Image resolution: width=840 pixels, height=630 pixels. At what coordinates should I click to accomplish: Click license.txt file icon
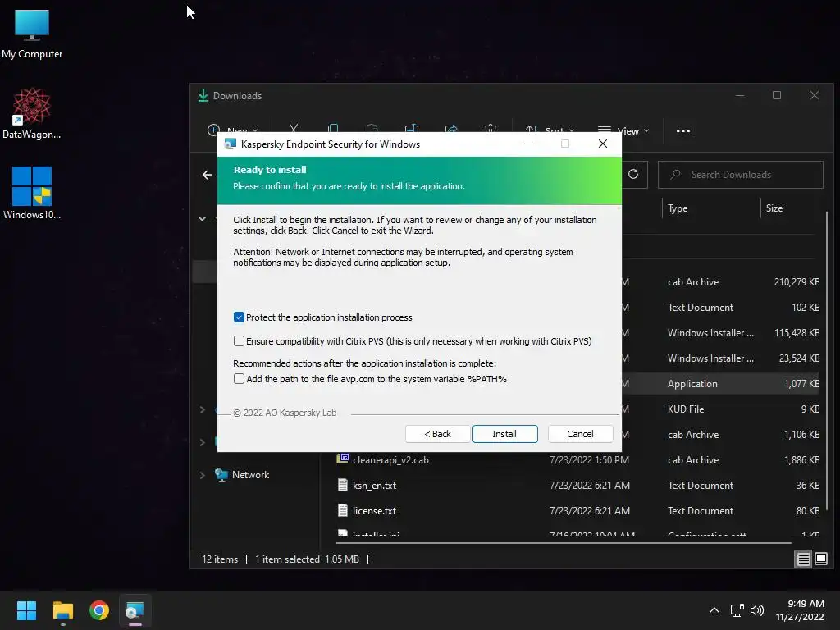(343, 510)
